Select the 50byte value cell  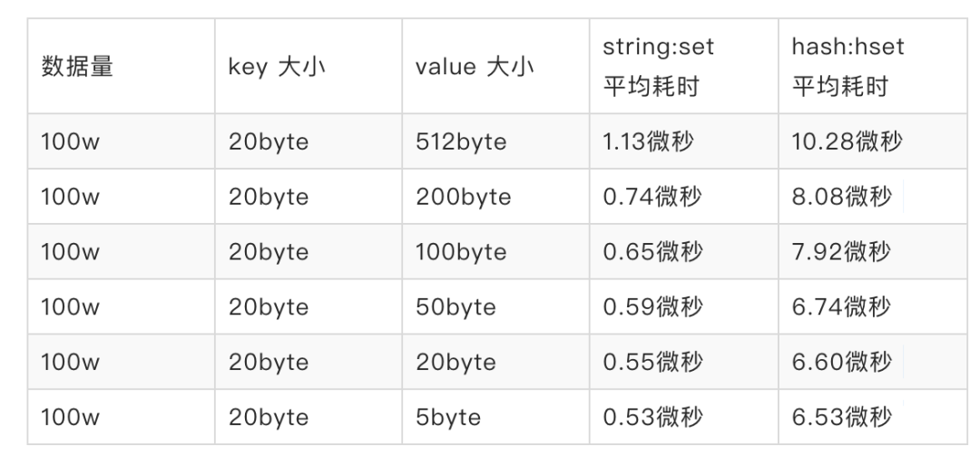[x=456, y=307]
